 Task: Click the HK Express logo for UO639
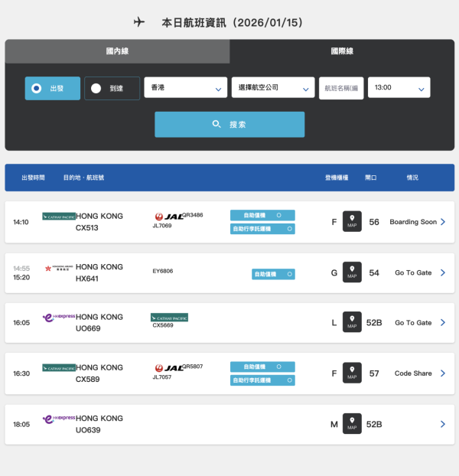59,419
